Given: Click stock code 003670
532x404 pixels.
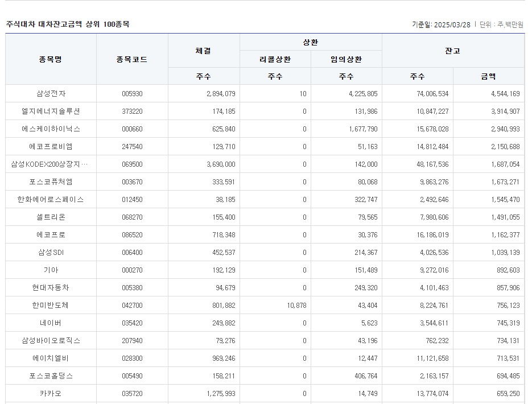Looking at the screenshot, I should pyautogui.click(x=133, y=182).
